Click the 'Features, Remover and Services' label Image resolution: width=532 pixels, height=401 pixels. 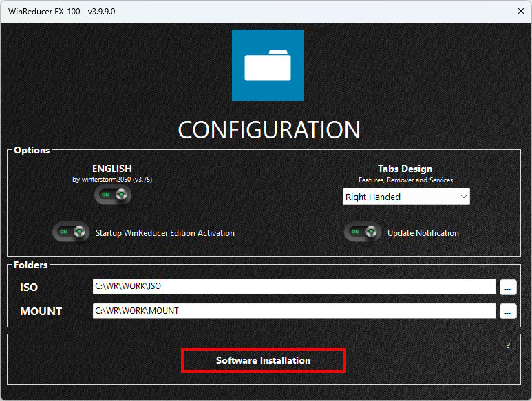406,180
